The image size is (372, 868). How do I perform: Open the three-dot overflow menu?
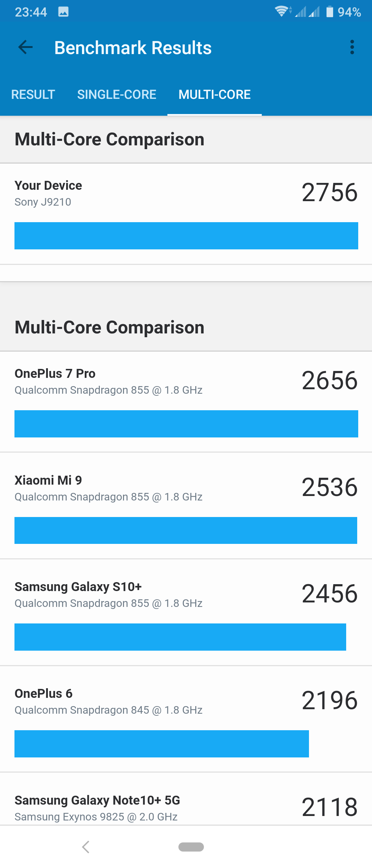(x=352, y=47)
